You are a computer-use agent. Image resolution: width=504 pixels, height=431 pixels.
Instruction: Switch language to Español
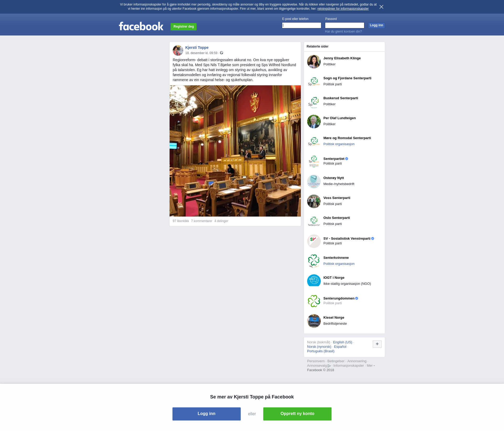(x=340, y=347)
